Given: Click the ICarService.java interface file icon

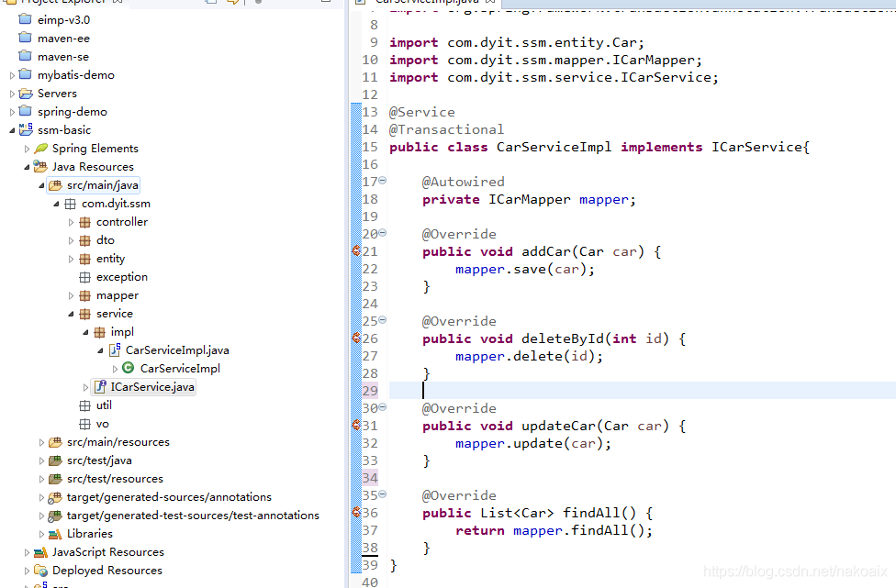Looking at the screenshot, I should (x=100, y=386).
